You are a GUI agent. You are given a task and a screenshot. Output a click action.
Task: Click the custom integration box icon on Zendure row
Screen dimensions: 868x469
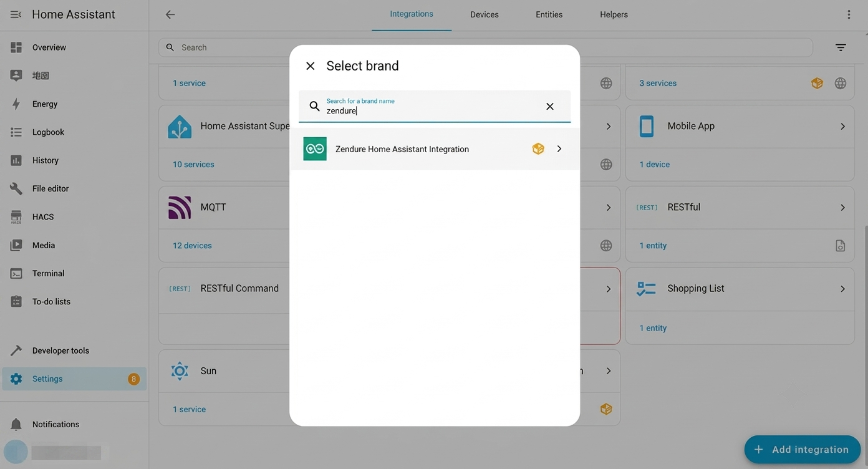(x=538, y=149)
